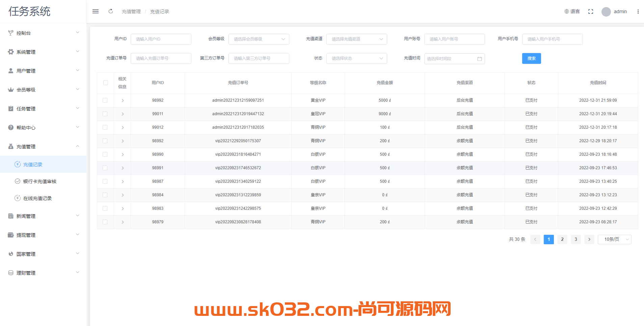The height and width of the screenshot is (326, 644).
Task: Expand details for order admin202212312159097251
Action: [123, 100]
